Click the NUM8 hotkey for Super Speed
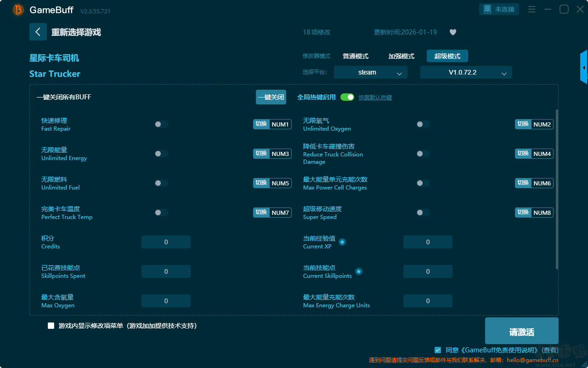Viewport: 588px width, 368px height. tap(542, 213)
